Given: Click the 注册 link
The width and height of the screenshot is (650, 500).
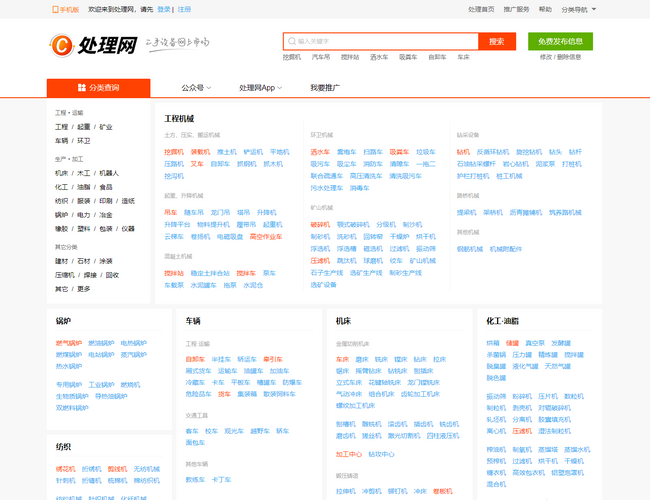Looking at the screenshot, I should [x=184, y=9].
